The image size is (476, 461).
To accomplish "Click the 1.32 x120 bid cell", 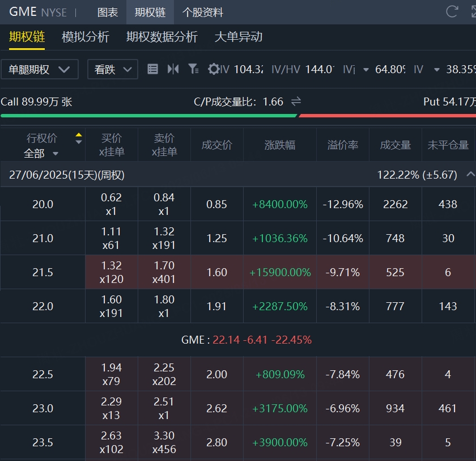I will pos(112,272).
